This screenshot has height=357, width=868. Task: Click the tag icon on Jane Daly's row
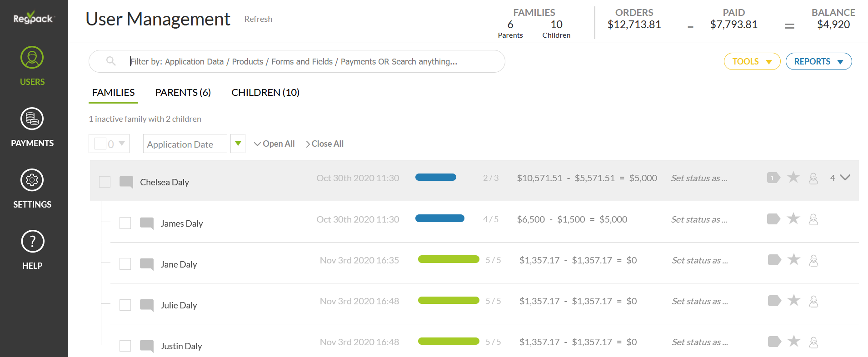pyautogui.click(x=774, y=260)
